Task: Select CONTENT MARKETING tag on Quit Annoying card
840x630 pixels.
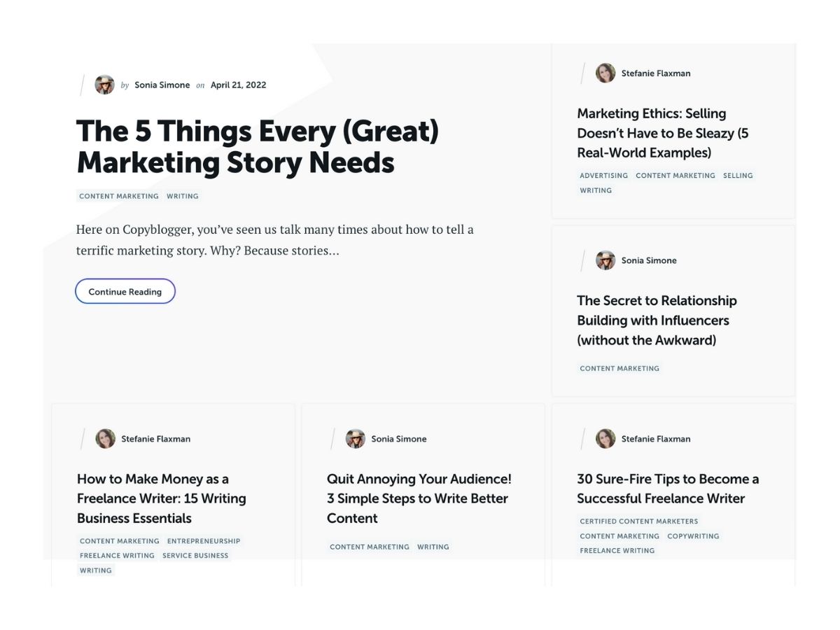Action: (370, 547)
